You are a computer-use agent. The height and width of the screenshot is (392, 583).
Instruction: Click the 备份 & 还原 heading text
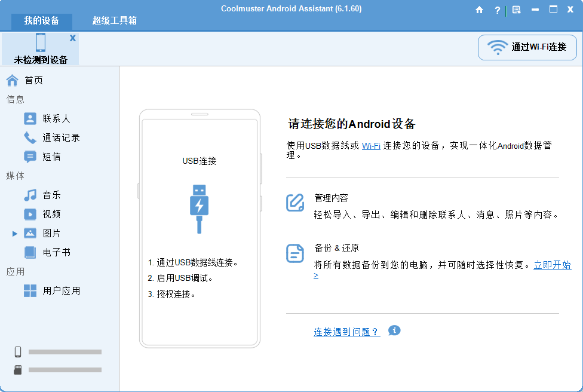coord(336,248)
